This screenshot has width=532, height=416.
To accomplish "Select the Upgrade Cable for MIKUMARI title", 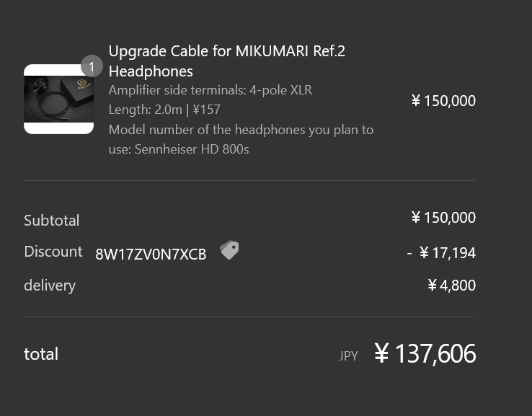I will 226,61.
